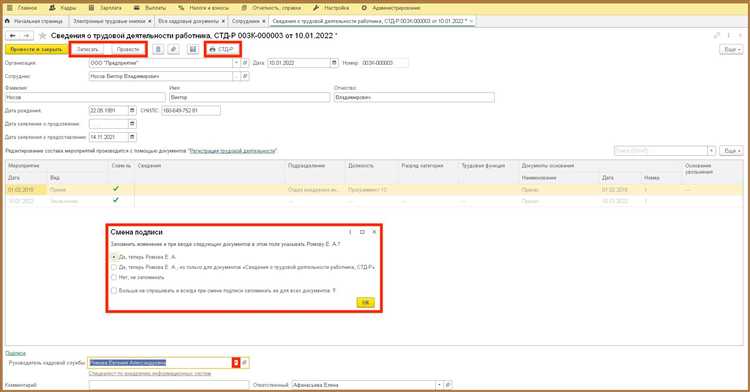This screenshot has height=392, width=750.
Task: Open the Администрирование section menu
Action: pos(391,8)
